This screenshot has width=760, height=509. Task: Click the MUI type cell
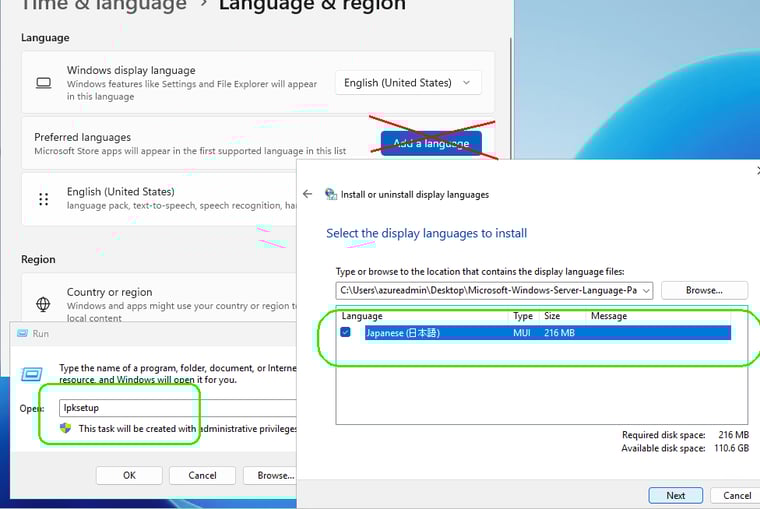pyautogui.click(x=522, y=333)
